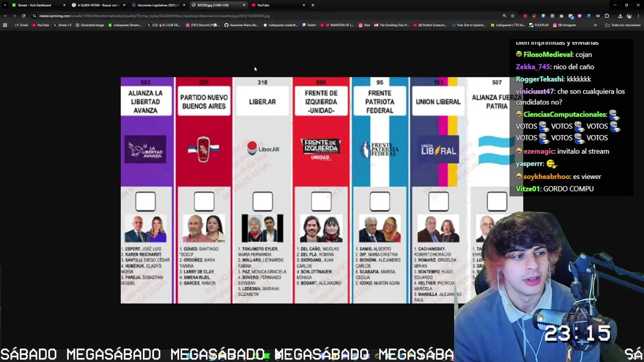Screen dimensions: 644x362
Task: Click the blue C extension icon
Action: [543, 16]
